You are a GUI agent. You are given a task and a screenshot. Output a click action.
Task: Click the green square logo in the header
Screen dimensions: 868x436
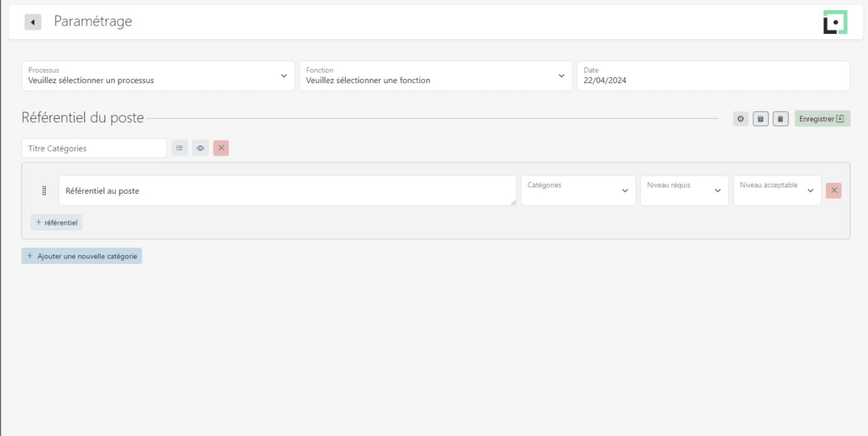835,22
